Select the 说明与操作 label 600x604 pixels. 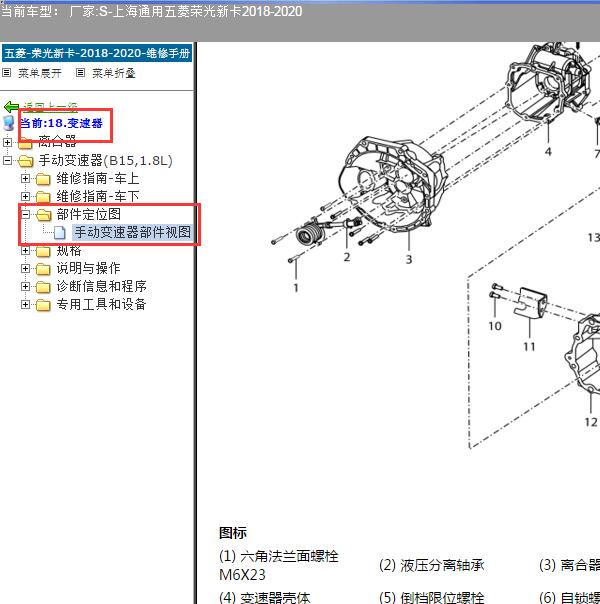coord(89,269)
